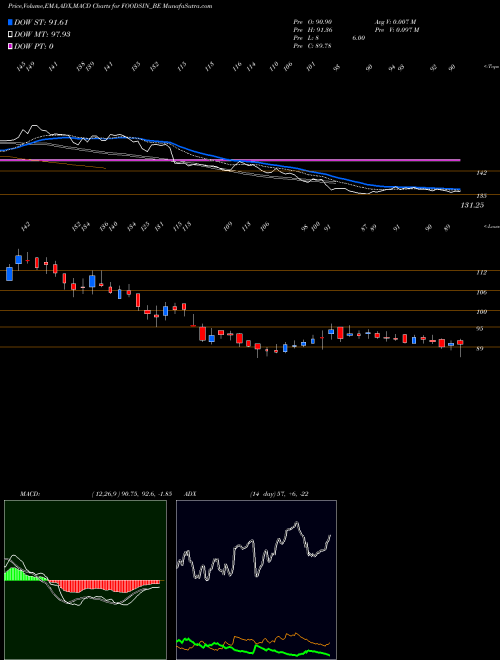Click the blue DOW ST legend swatch
The height and width of the screenshot is (660, 500).
coord(10,23)
